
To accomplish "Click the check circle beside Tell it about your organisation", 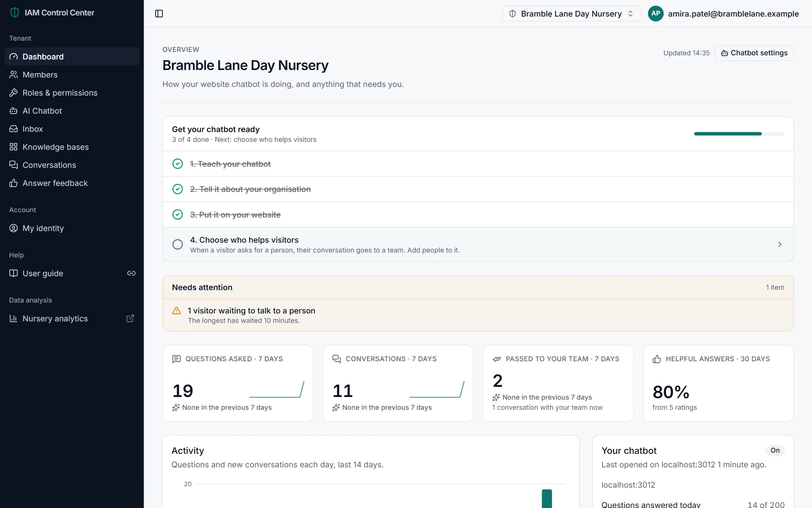I will pos(177,189).
